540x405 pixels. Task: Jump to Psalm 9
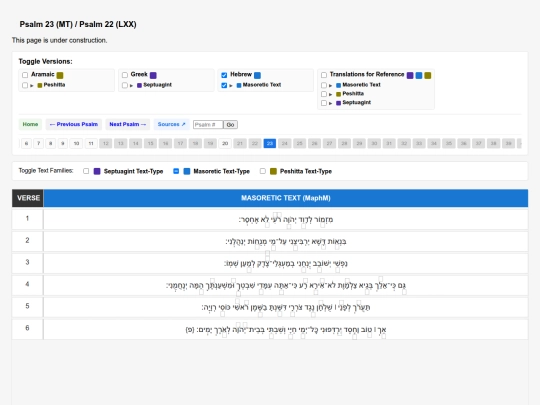tap(63, 144)
